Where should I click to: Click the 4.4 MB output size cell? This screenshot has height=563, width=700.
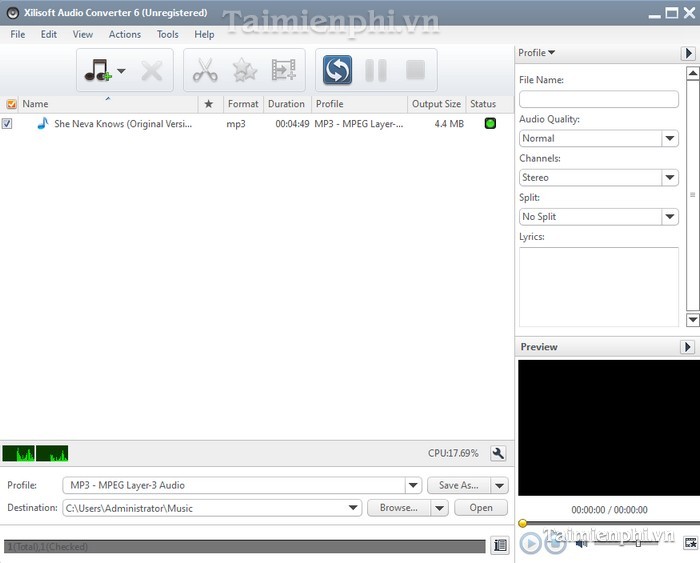tap(449, 124)
